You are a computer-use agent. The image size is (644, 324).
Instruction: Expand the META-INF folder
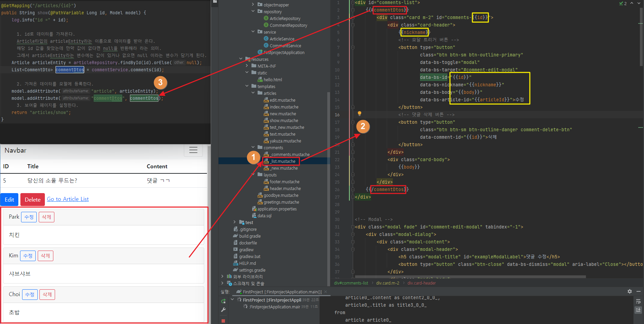247,66
